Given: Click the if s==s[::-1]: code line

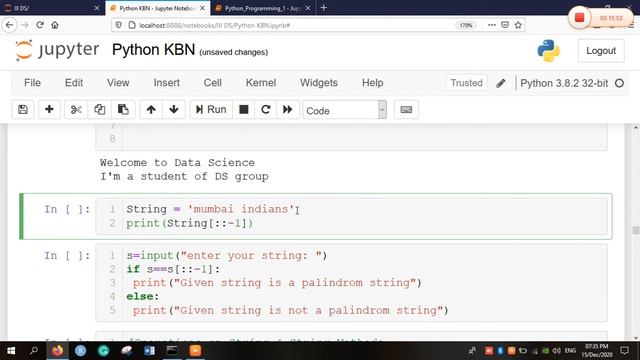Looking at the screenshot, I should 173,269.
